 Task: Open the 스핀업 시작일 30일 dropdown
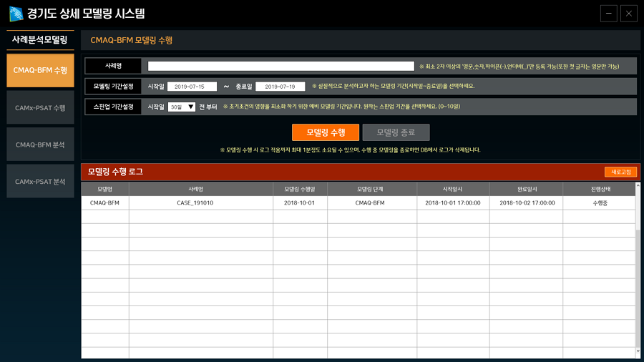pyautogui.click(x=182, y=107)
